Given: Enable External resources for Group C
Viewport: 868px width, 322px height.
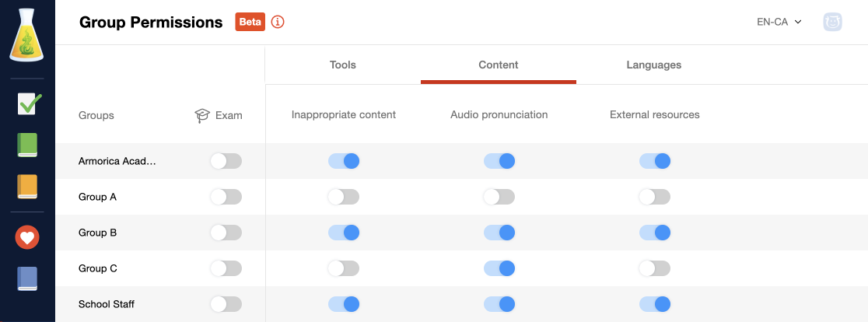Looking at the screenshot, I should (x=655, y=268).
